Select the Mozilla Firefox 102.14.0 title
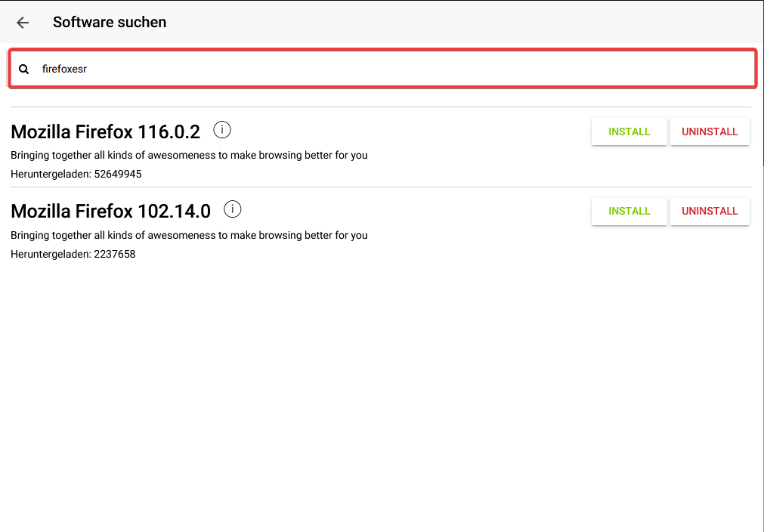The height and width of the screenshot is (532, 764). [x=110, y=212]
